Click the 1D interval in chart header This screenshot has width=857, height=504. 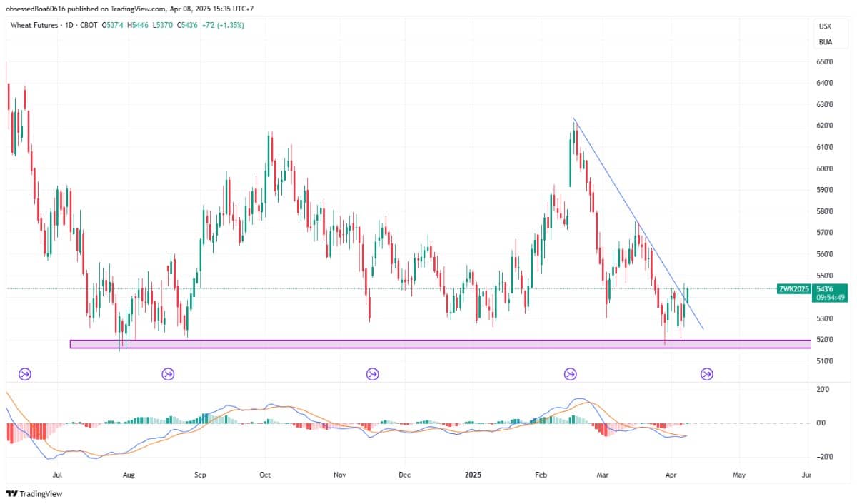pyautogui.click(x=69, y=25)
